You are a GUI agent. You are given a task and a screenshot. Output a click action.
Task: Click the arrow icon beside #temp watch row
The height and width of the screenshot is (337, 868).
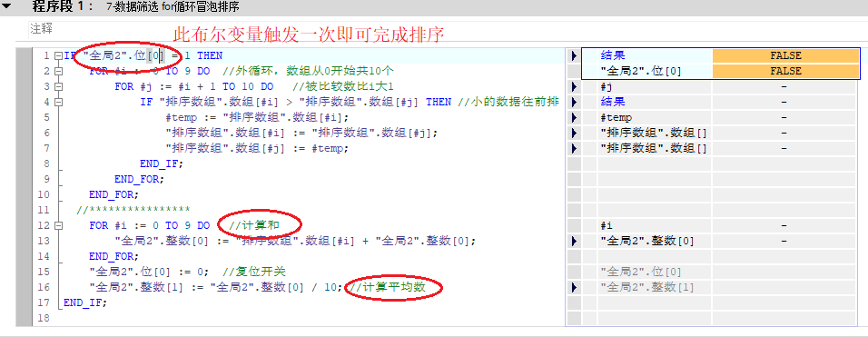574,118
